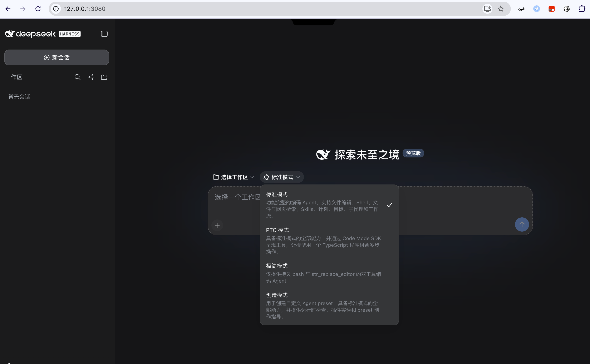Collapse the 标准模式 mode dropdown
Viewport: 590px width, 364px height.
click(x=282, y=177)
